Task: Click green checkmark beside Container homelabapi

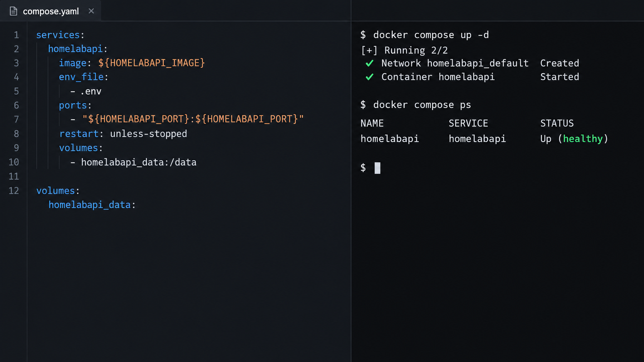Action: point(370,77)
